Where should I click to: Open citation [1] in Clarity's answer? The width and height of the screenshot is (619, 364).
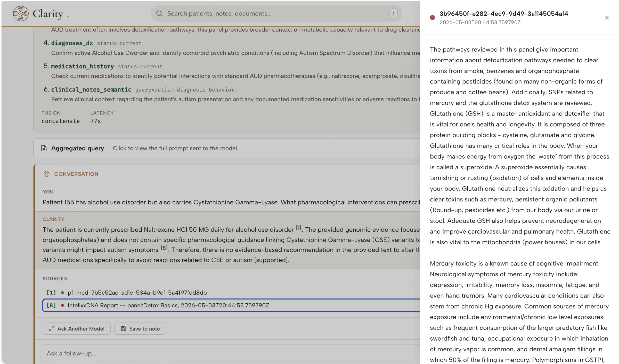coord(298,228)
